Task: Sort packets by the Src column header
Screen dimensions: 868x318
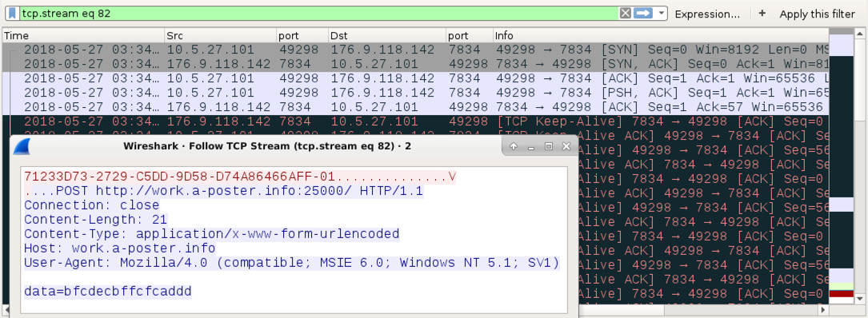Action: 220,35
